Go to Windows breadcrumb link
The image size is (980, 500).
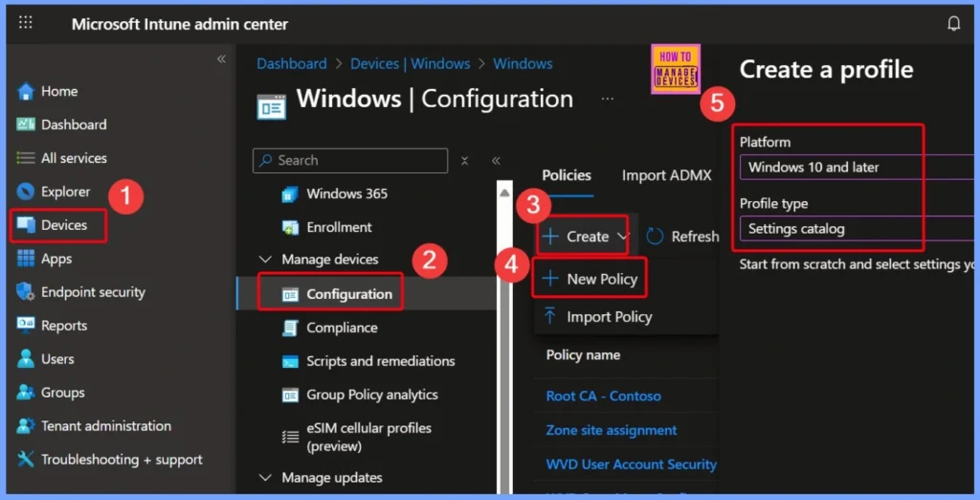pos(523,64)
